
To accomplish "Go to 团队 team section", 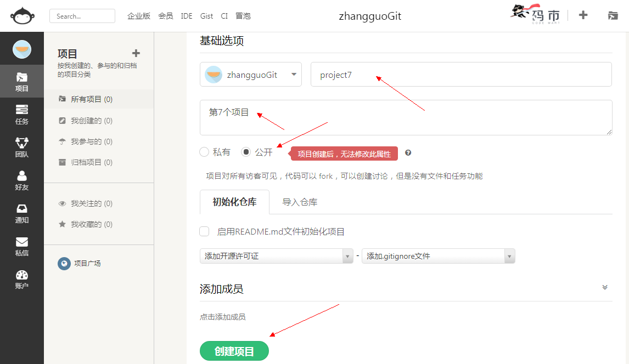I will 22,147.
